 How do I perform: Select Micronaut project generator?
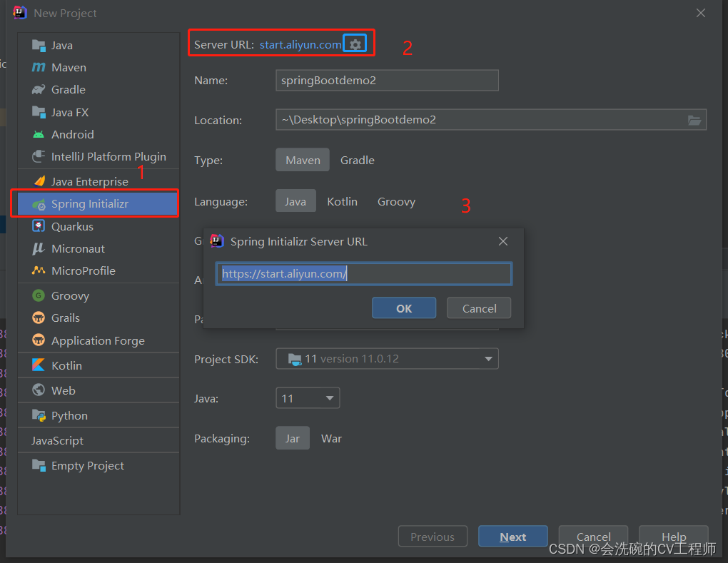(x=98, y=249)
